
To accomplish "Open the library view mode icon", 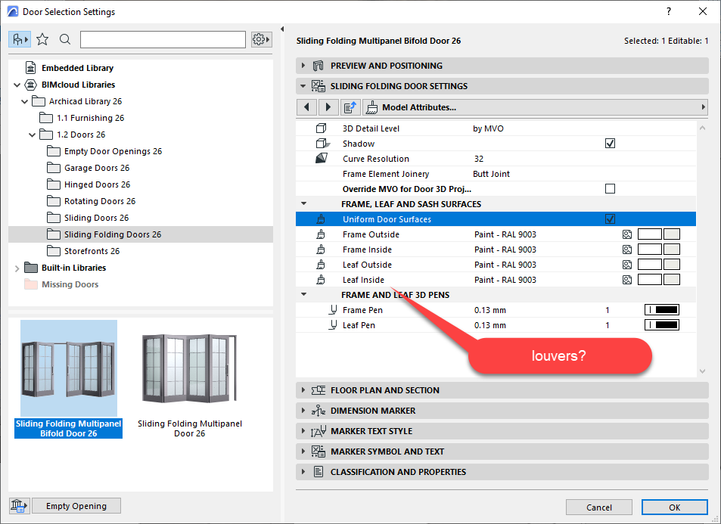I will [19, 40].
